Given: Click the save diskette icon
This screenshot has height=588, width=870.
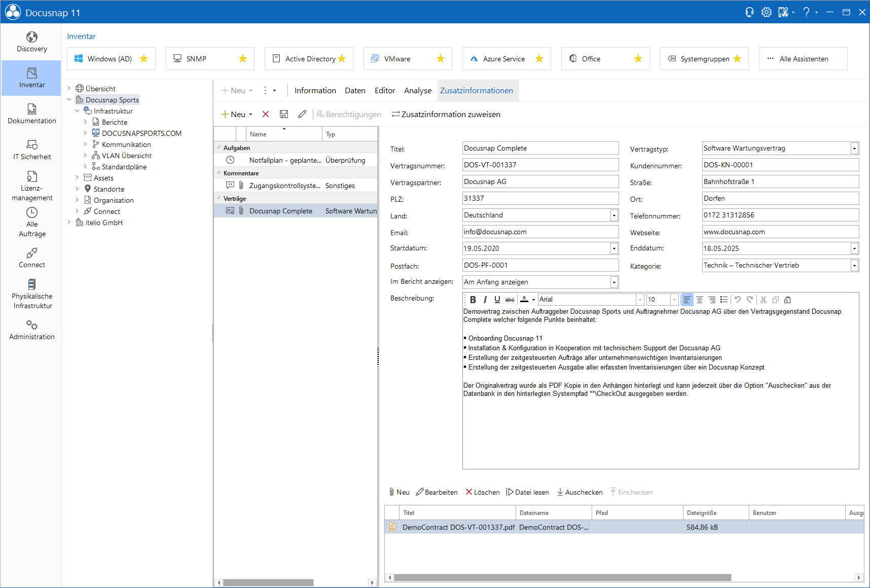Looking at the screenshot, I should (284, 115).
